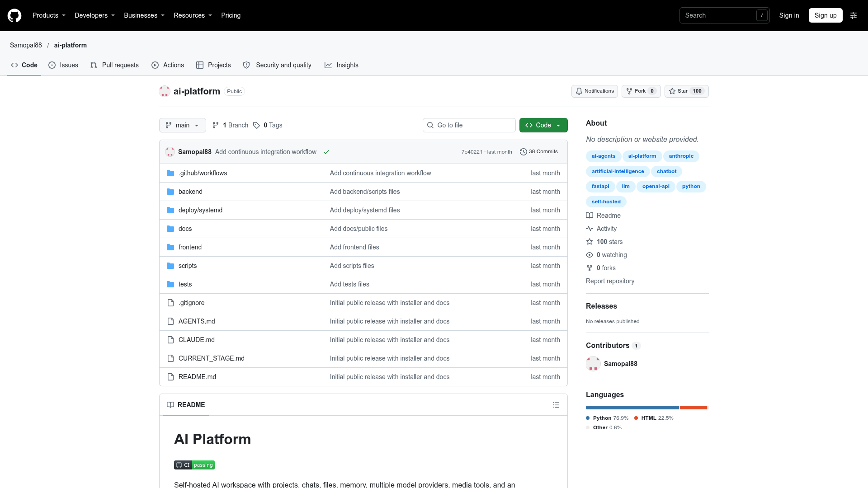This screenshot has width=868, height=488.
Task: Click the CI passing badge
Action: [x=194, y=465]
